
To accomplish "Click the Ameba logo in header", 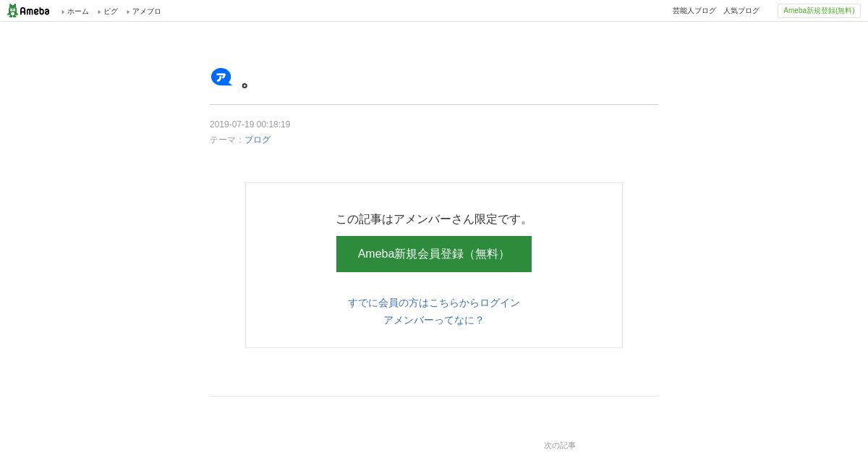I will coord(28,11).
